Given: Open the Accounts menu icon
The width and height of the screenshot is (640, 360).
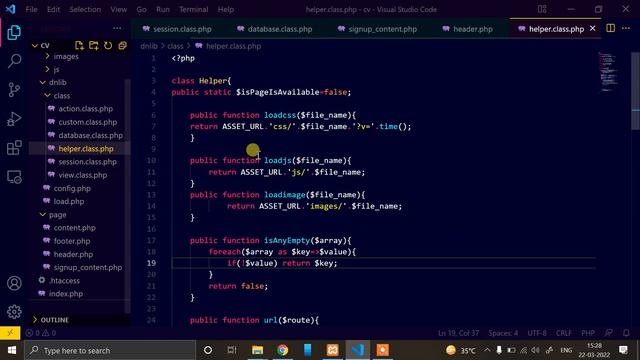Looking at the screenshot, I should (14, 283).
